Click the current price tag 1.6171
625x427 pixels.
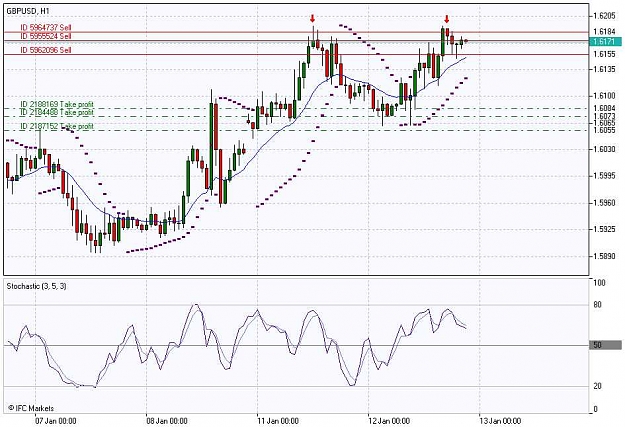click(x=605, y=41)
